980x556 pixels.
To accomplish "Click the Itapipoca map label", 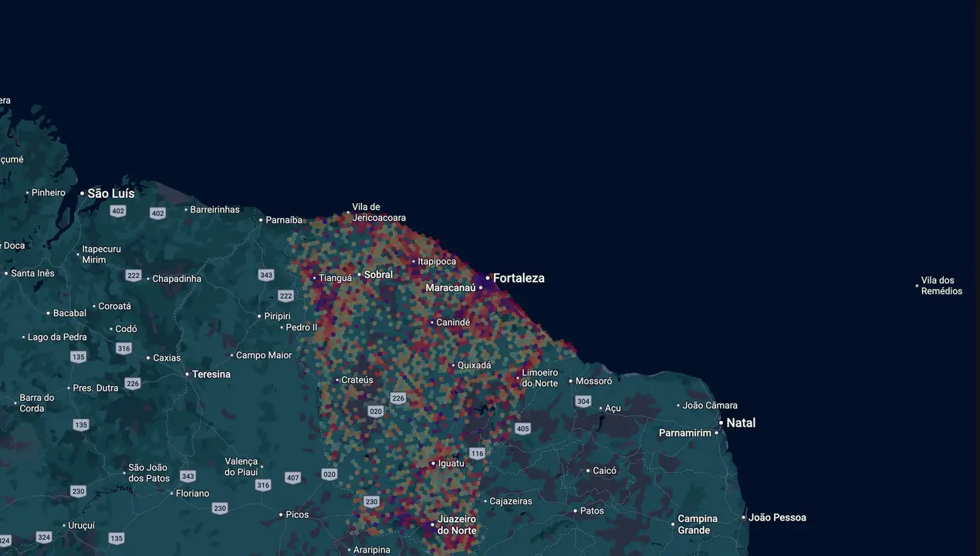I will (x=437, y=262).
